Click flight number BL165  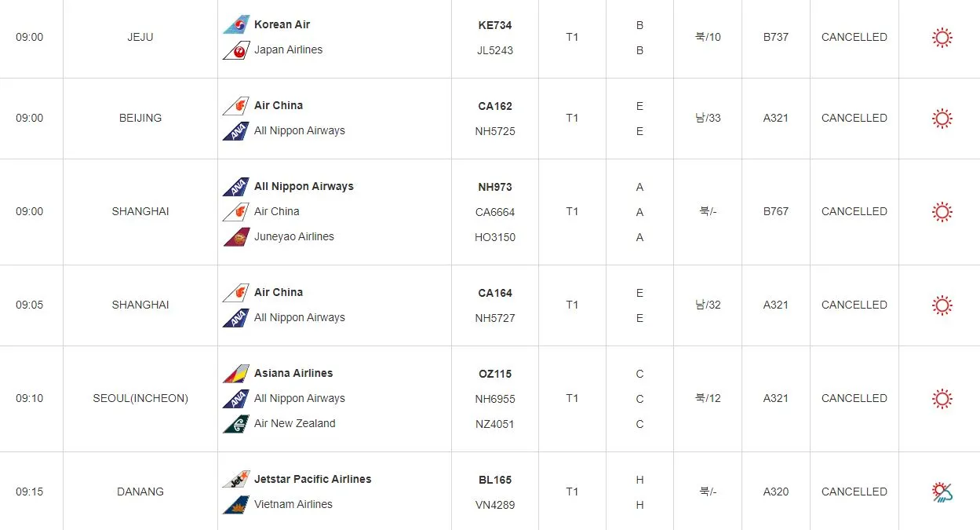click(494, 481)
